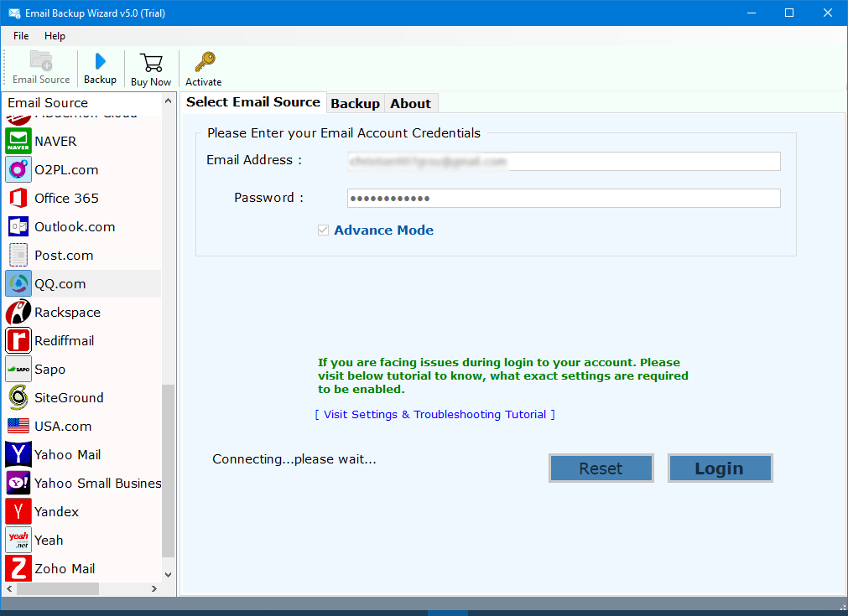Screen dimensions: 848x616
Task: Open Buy Now shopping cart icon
Action: 151,63
